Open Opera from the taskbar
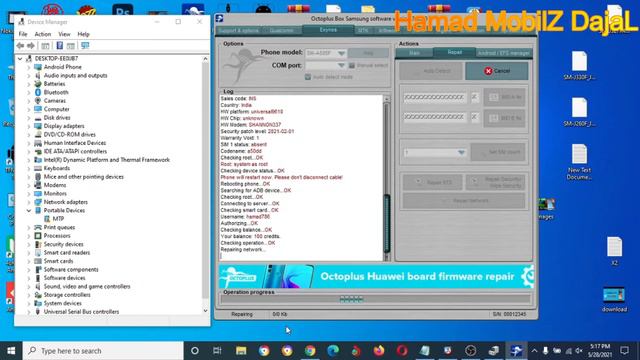 click(402, 351)
